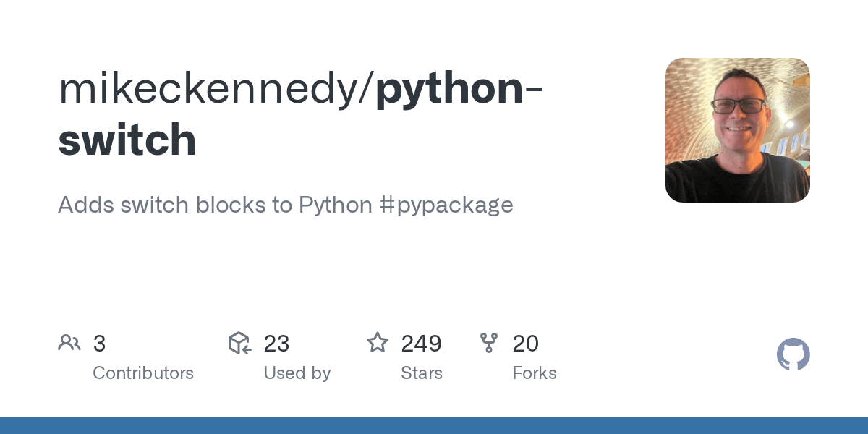Click the fork count 20

click(525, 344)
